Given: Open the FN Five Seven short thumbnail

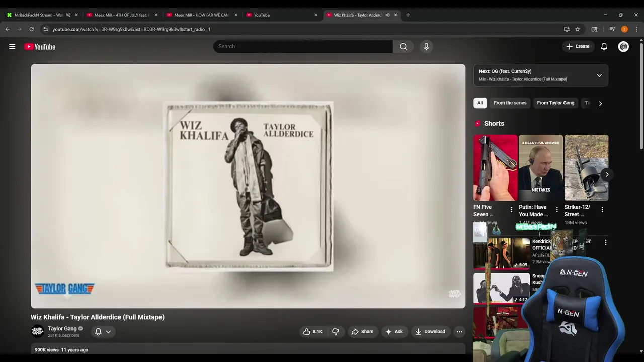Looking at the screenshot, I should point(495,167).
